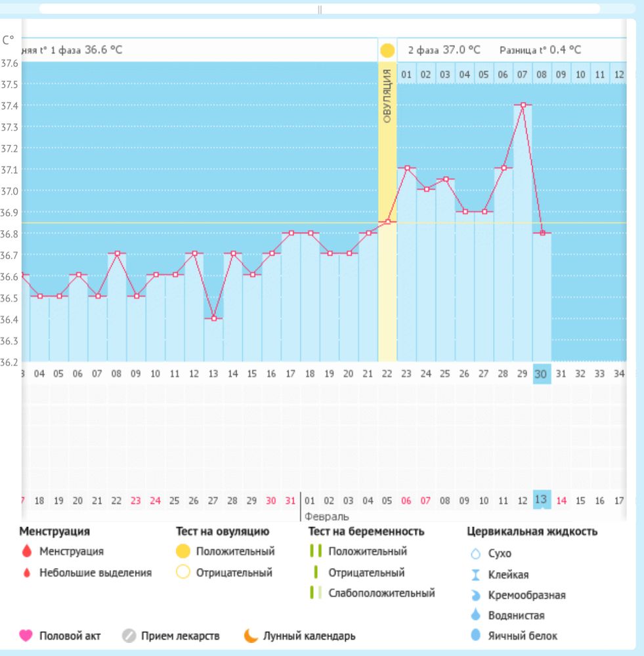The height and width of the screenshot is (656, 644).
Task: Click the orange Лунный календарь moon icon
Action: click(251, 636)
